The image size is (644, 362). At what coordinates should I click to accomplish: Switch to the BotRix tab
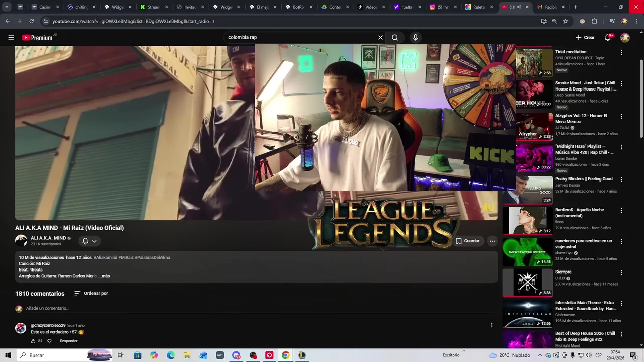tap(298, 7)
